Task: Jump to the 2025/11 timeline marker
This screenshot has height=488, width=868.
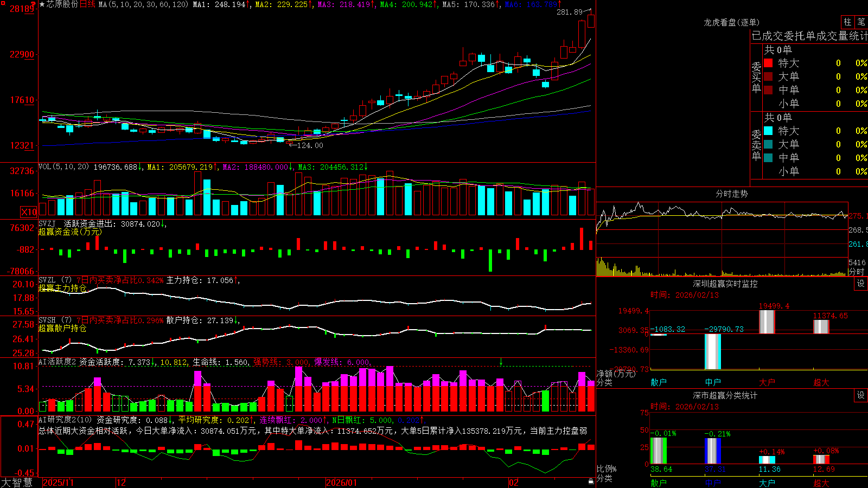Action: click(x=58, y=483)
